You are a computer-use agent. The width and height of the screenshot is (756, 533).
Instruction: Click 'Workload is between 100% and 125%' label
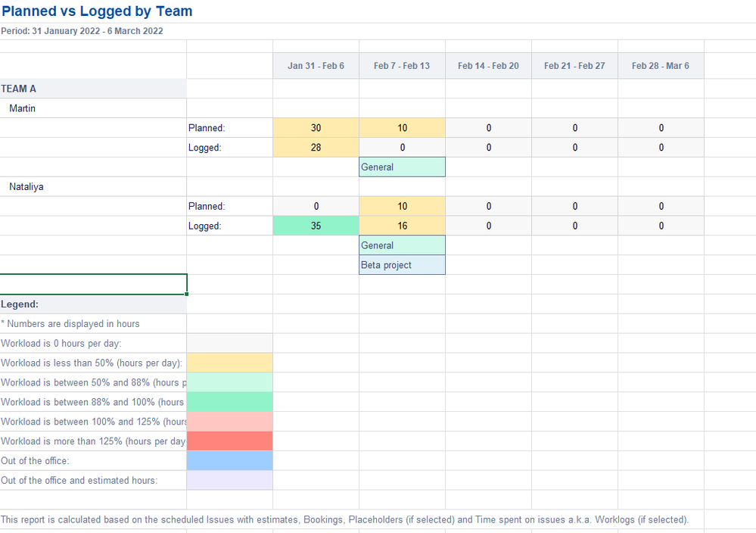pos(93,422)
